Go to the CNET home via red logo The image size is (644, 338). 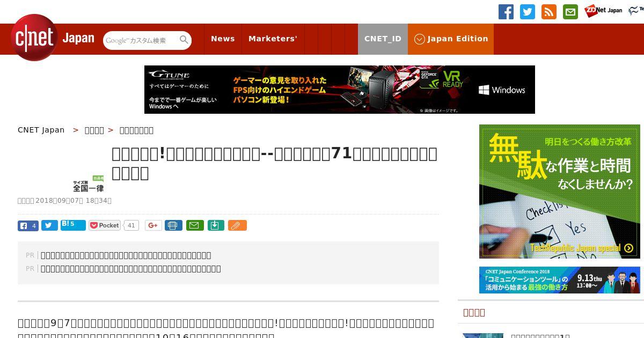(34, 38)
